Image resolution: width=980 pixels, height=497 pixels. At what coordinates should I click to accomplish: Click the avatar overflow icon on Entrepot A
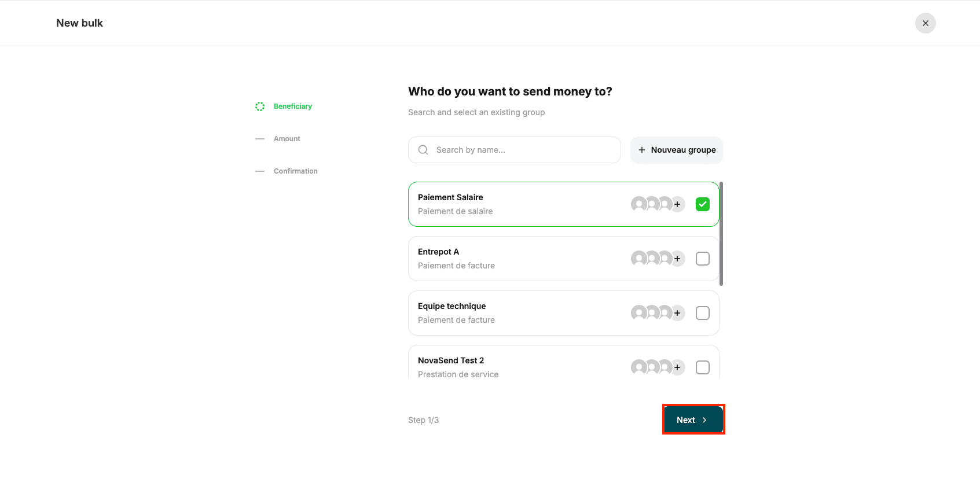pyautogui.click(x=677, y=258)
